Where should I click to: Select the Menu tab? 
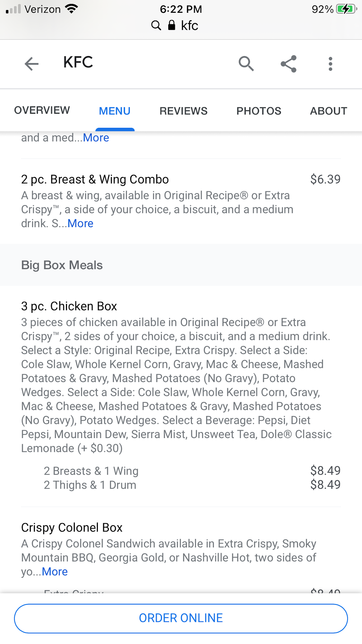(115, 111)
